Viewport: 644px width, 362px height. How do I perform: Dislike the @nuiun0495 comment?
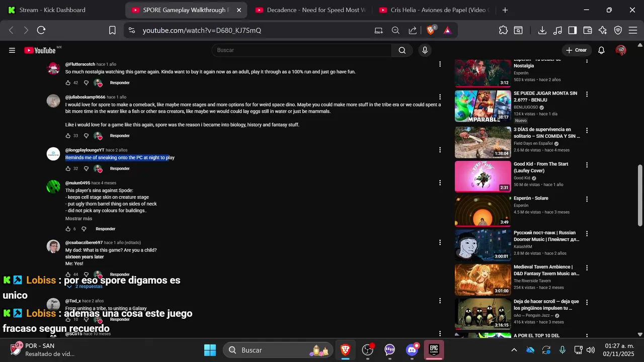tap(84, 229)
